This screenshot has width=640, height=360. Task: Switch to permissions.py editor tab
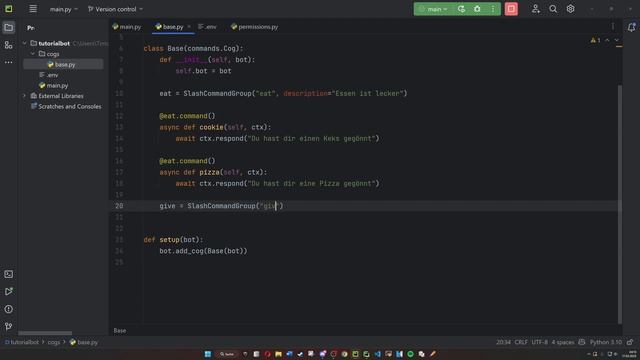pyautogui.click(x=254, y=27)
